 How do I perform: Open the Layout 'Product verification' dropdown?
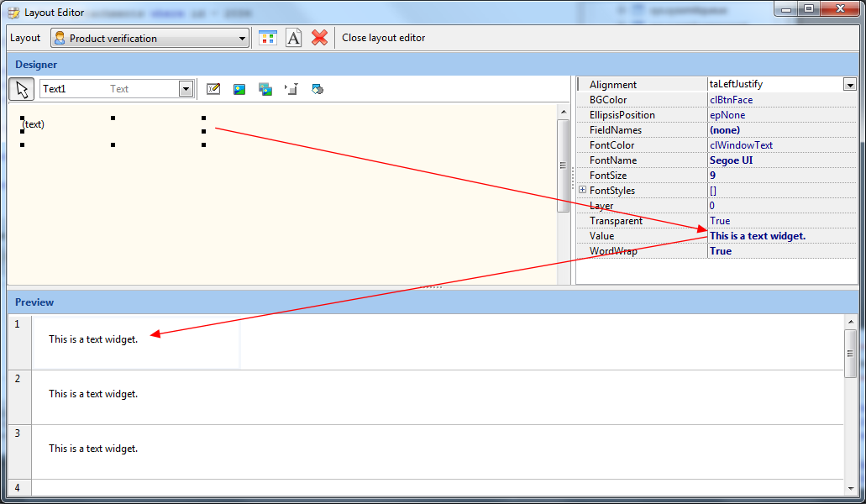click(x=243, y=39)
